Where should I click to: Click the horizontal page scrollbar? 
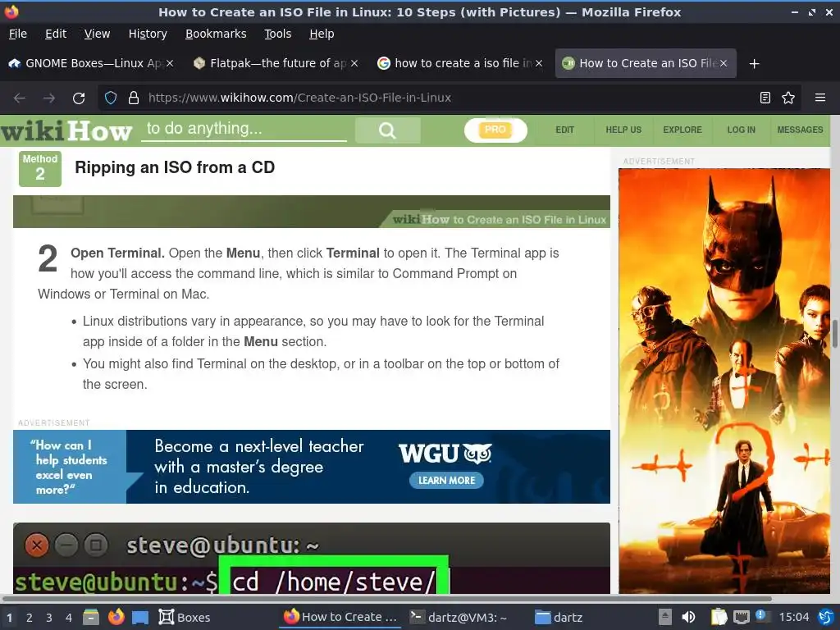pos(387,598)
